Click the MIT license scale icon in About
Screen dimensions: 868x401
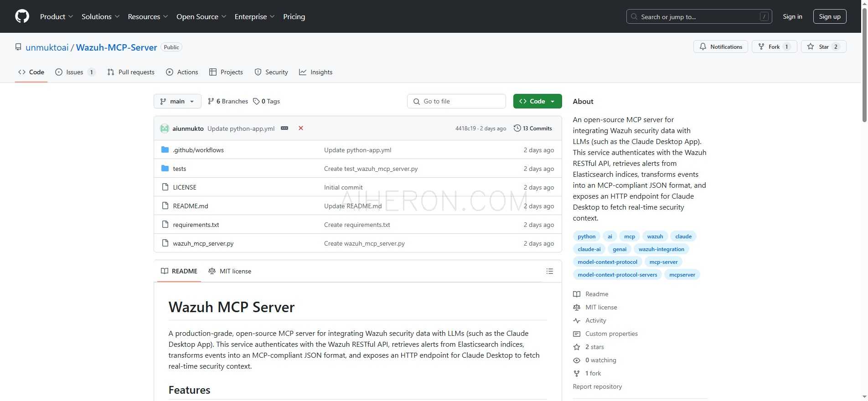pos(577,307)
